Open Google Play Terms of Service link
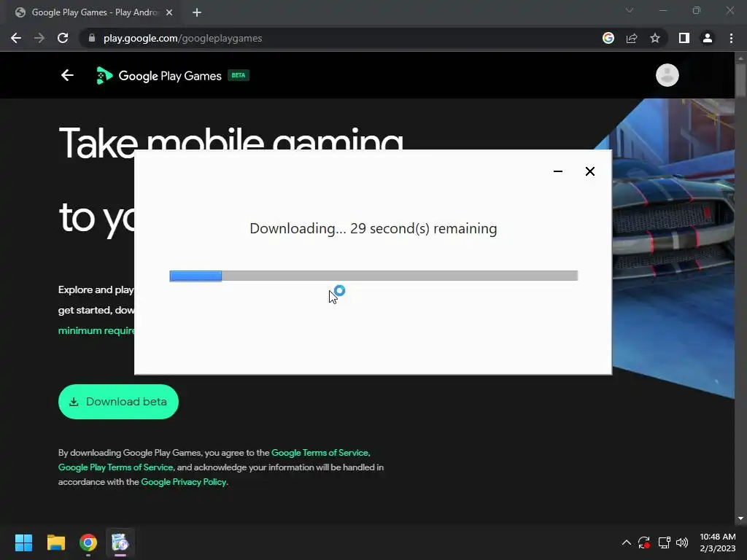 point(115,467)
